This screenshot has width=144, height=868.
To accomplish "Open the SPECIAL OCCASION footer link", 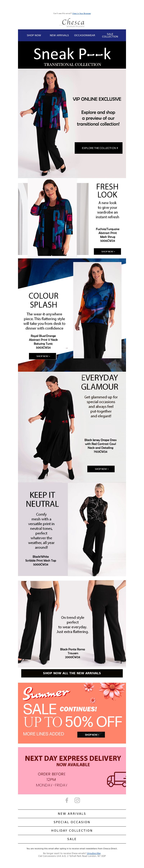I will (72, 822).
